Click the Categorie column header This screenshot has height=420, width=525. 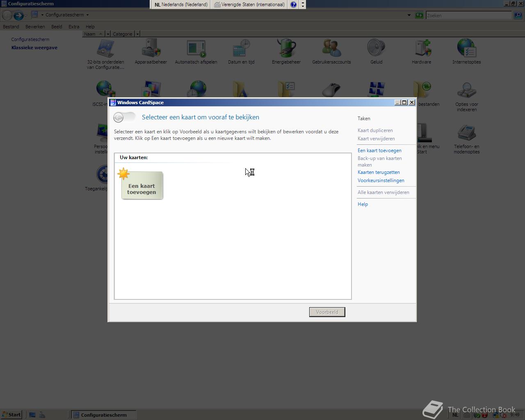[x=123, y=34]
